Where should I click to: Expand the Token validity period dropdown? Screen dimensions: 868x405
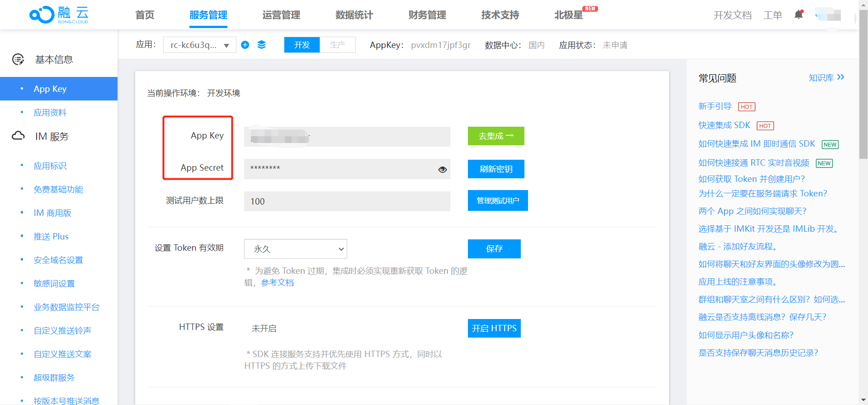(x=295, y=249)
